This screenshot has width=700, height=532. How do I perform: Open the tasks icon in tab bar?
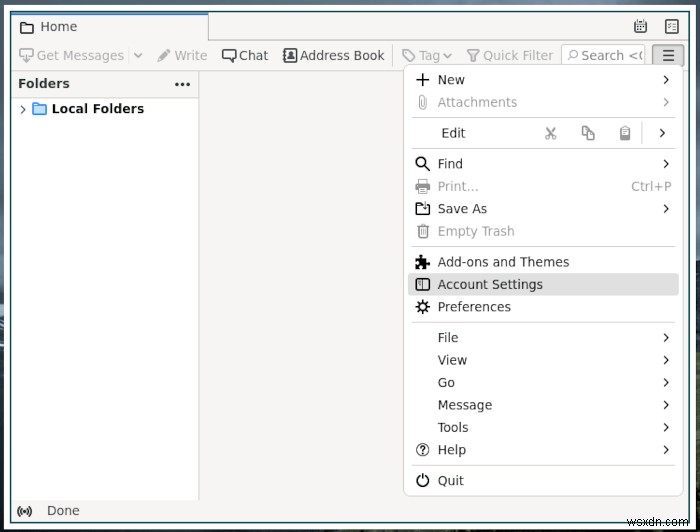(x=671, y=26)
